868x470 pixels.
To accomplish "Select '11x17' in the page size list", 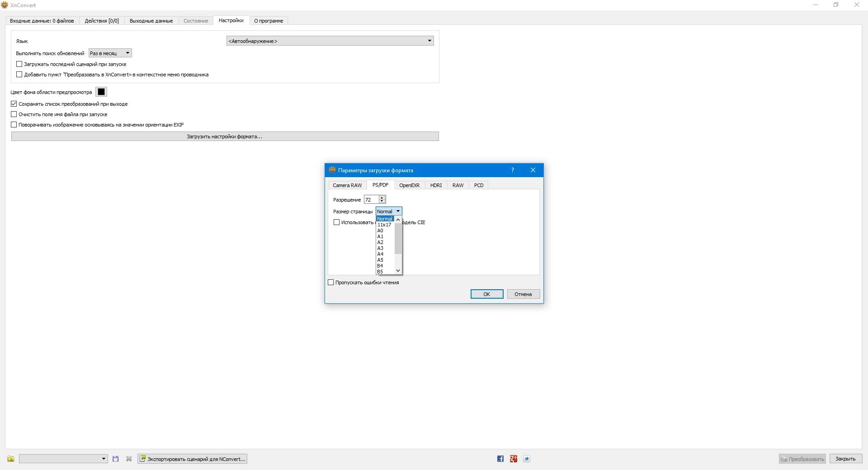I will pyautogui.click(x=385, y=225).
